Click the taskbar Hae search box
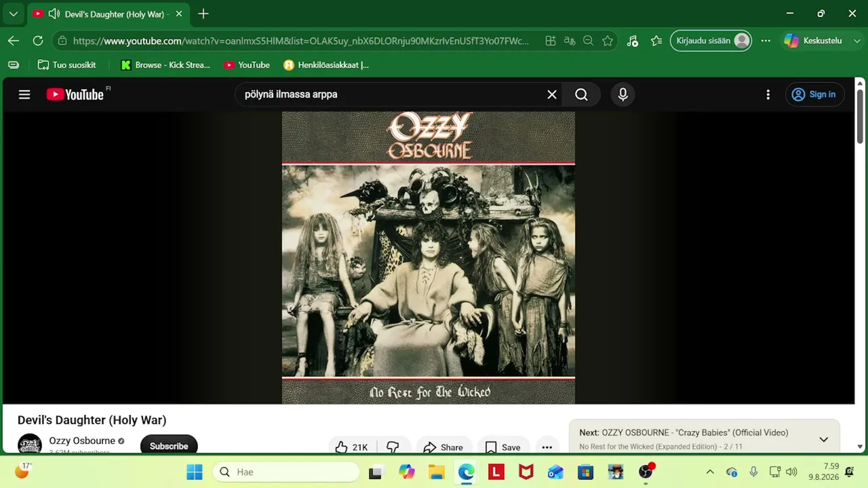 (x=285, y=472)
